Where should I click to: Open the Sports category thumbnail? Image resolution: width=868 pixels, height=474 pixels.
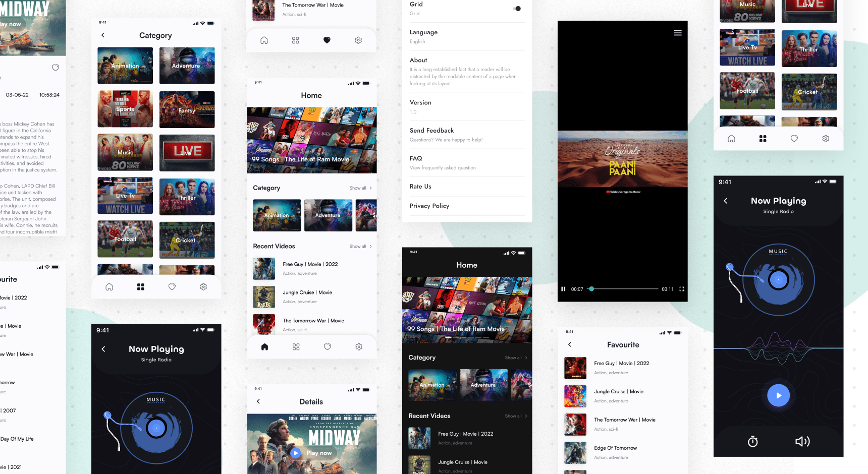[x=125, y=109]
